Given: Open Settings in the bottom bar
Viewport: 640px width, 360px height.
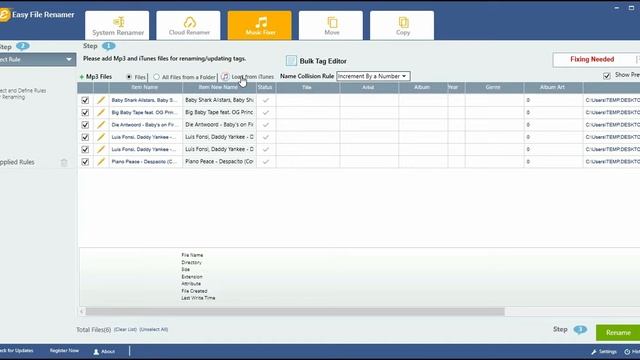Looking at the screenshot, I should pos(604,351).
